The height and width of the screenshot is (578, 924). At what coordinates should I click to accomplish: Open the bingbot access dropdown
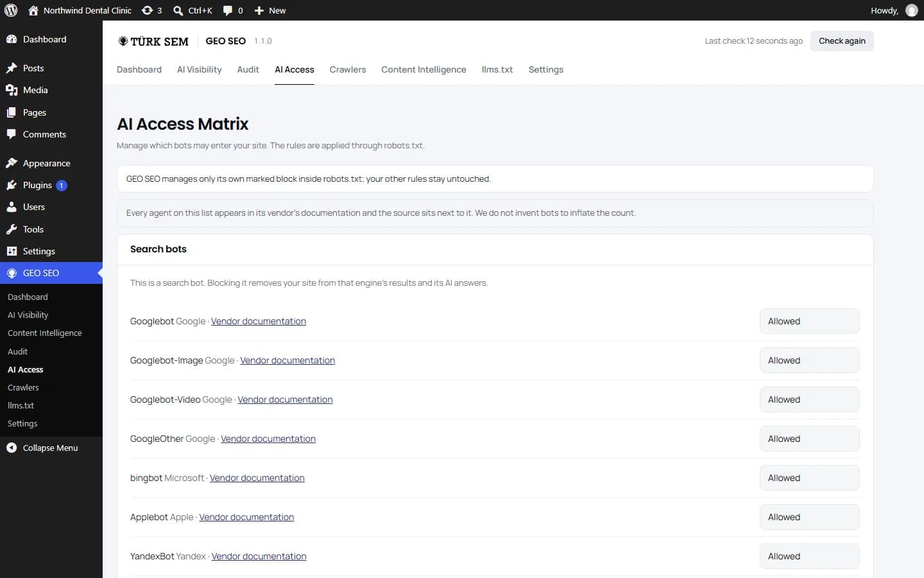pos(809,478)
